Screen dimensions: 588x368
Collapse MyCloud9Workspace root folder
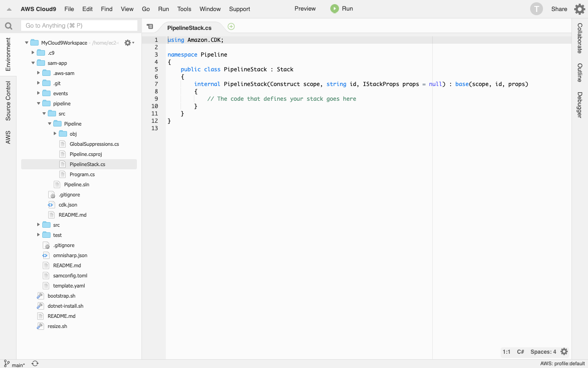pos(27,43)
